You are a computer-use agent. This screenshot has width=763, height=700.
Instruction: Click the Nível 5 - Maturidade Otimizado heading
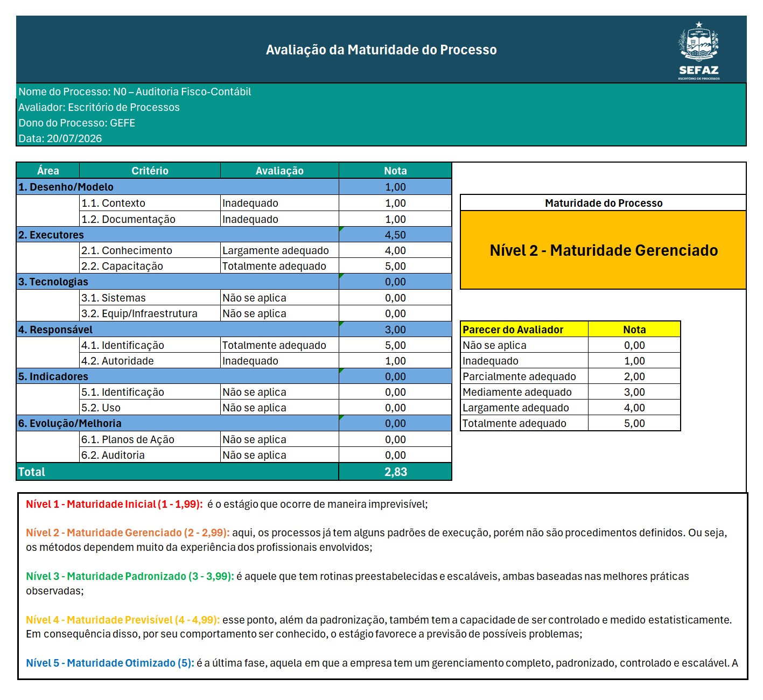tap(110, 663)
